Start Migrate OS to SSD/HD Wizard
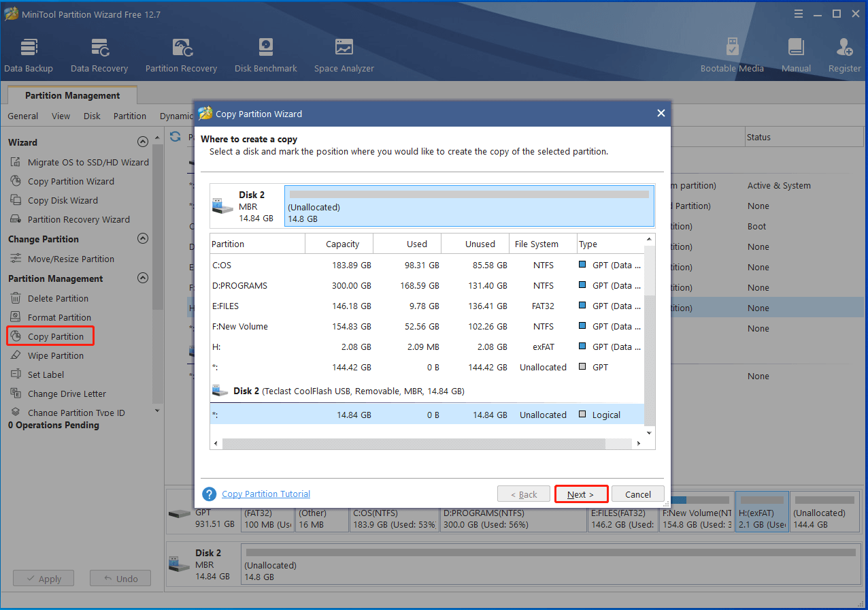 tap(80, 162)
